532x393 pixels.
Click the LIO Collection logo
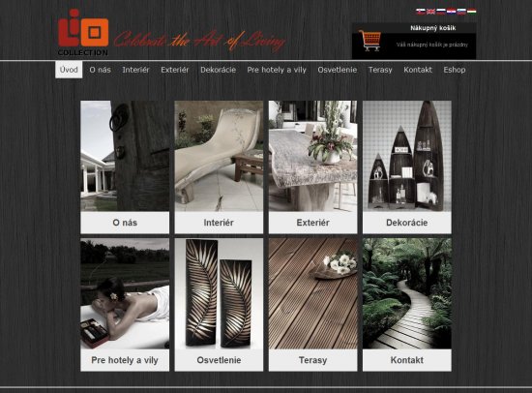pyautogui.click(x=83, y=33)
